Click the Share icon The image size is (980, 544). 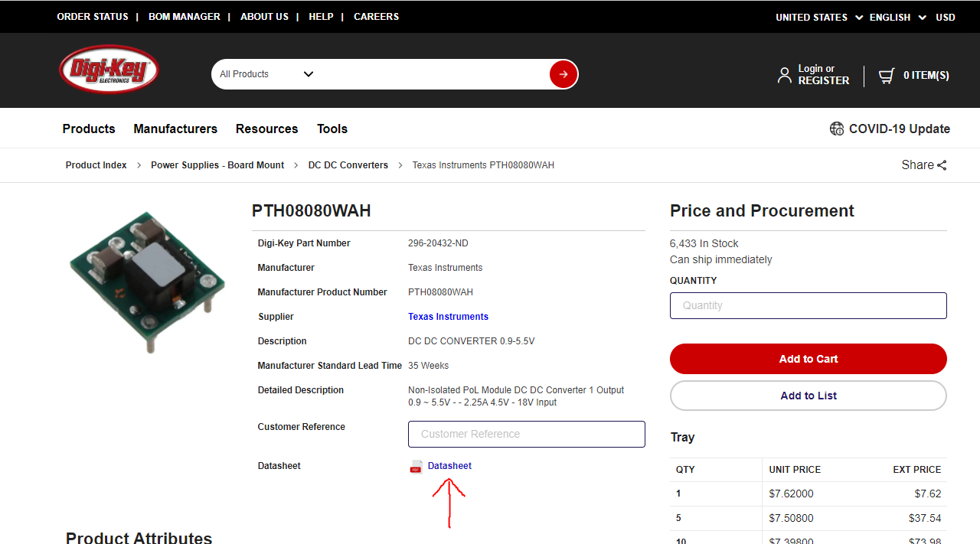[942, 165]
